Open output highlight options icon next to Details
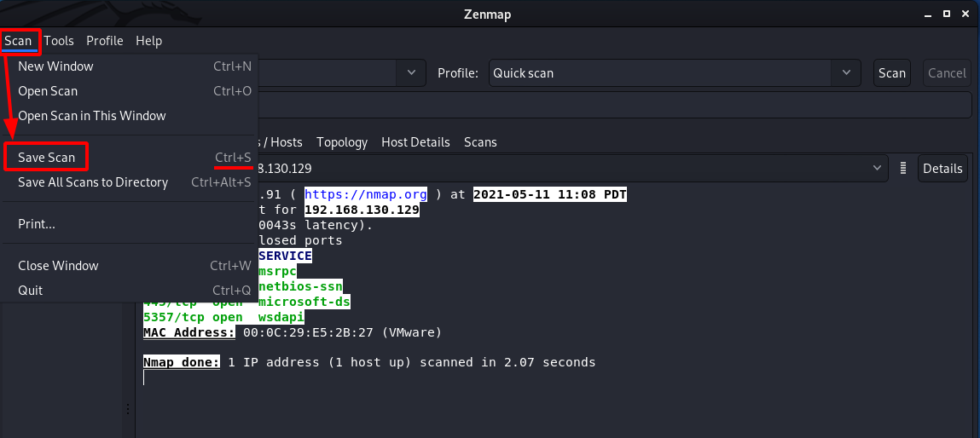The image size is (980, 438). 902,168
